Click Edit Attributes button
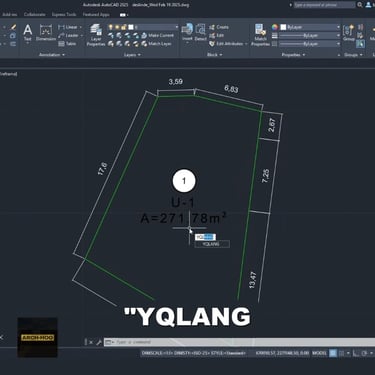The height and width of the screenshot is (375, 375). click(x=227, y=44)
